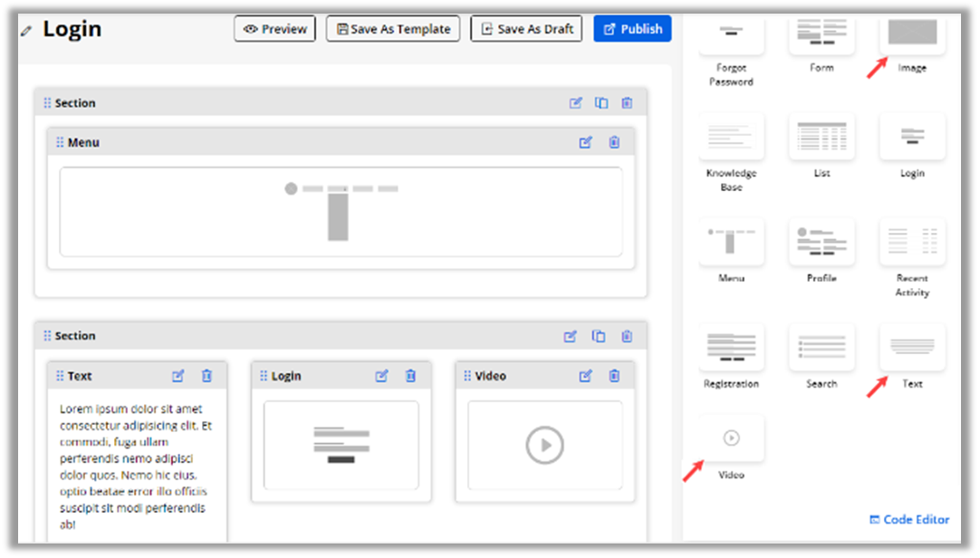Pick the Knowledge Base widget

(x=731, y=137)
